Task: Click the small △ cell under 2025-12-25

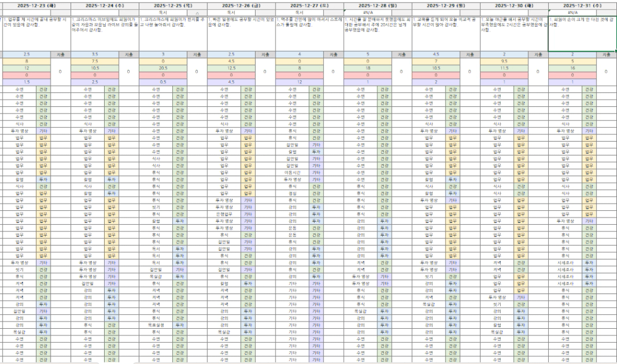Action: (197, 13)
